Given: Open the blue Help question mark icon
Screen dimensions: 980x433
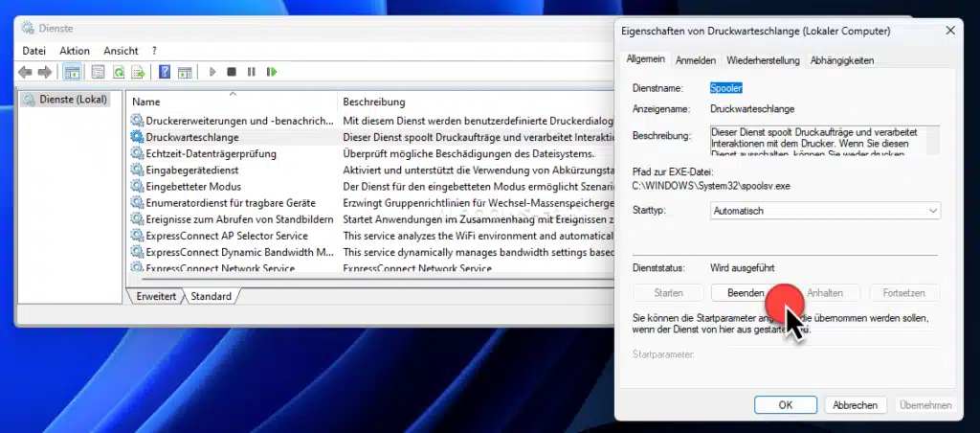Looking at the screenshot, I should [x=165, y=72].
